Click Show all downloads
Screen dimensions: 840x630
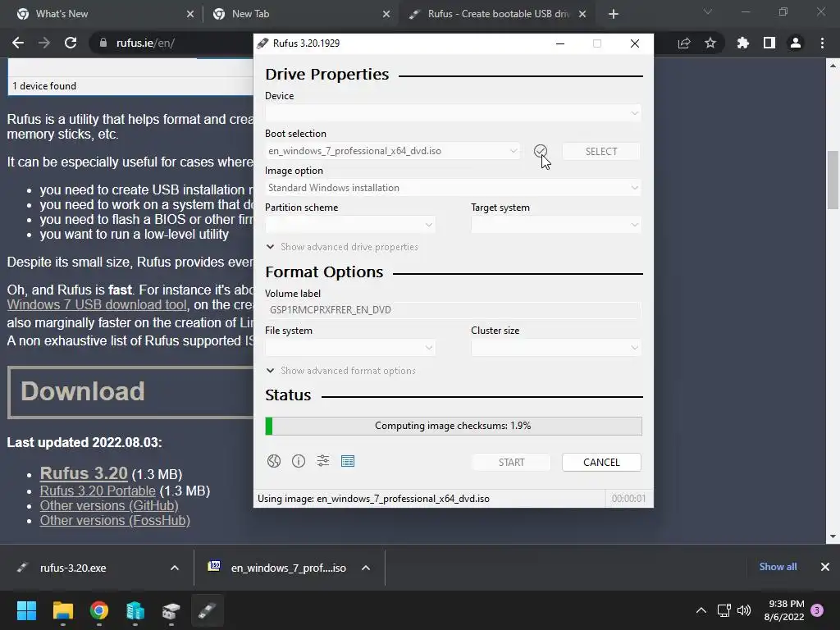[x=778, y=567]
